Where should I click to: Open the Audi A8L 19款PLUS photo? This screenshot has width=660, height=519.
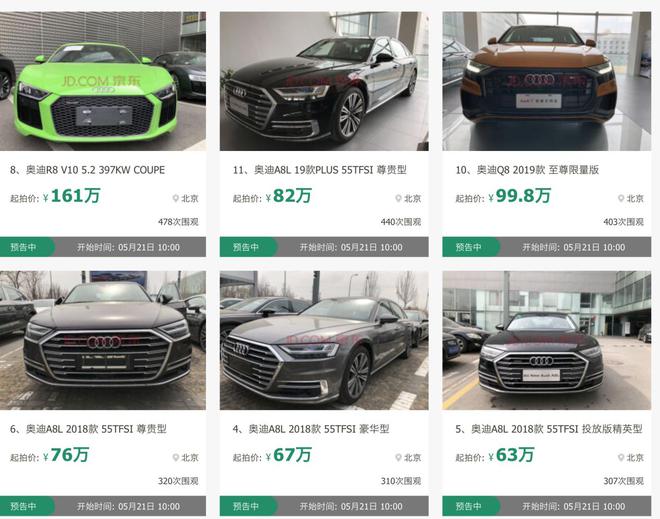click(324, 81)
